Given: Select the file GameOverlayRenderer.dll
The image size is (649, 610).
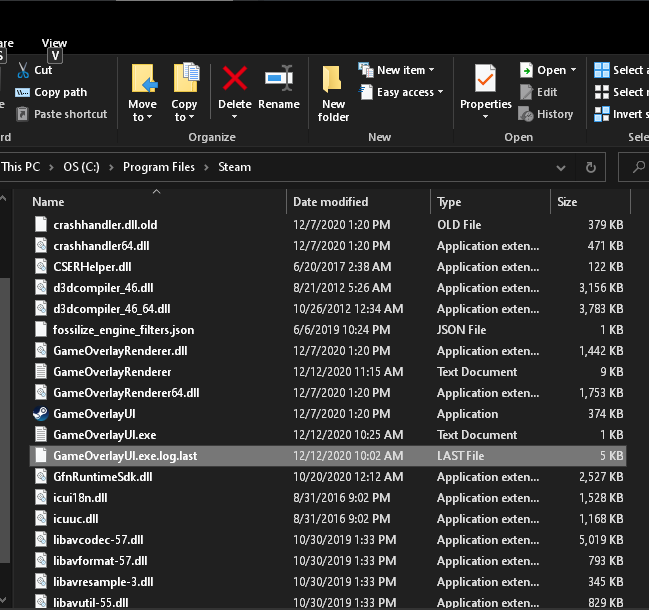Looking at the screenshot, I should [x=328, y=351].
